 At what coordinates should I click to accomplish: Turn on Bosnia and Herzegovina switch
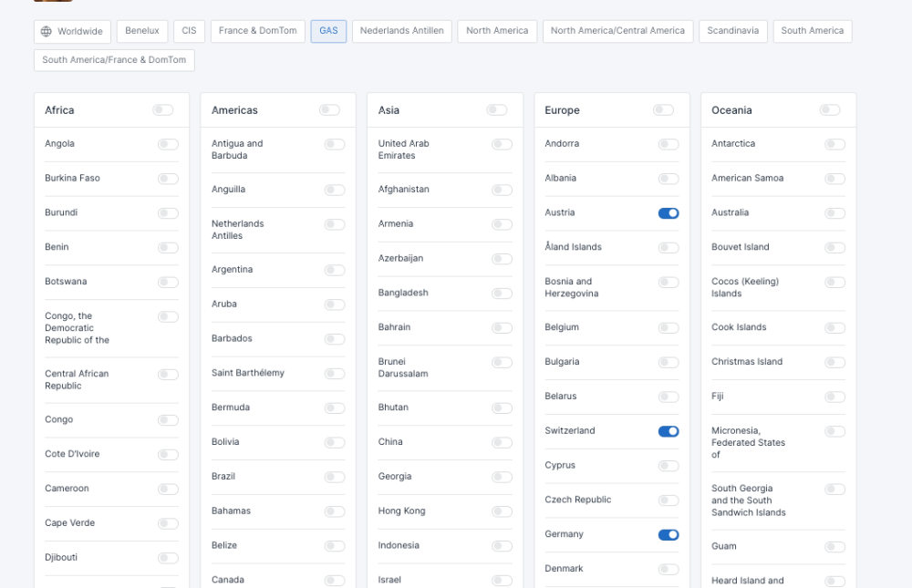pyautogui.click(x=668, y=282)
